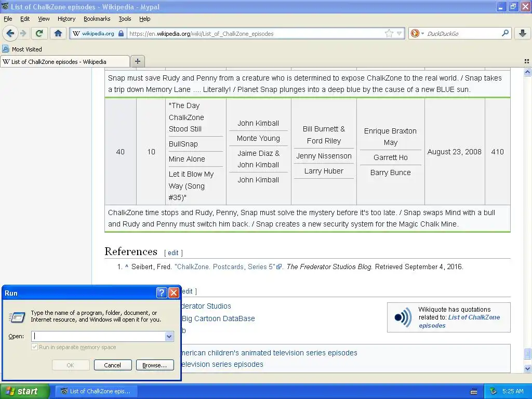Click the BullSnap episode title
532x399 pixels.
[x=183, y=144]
